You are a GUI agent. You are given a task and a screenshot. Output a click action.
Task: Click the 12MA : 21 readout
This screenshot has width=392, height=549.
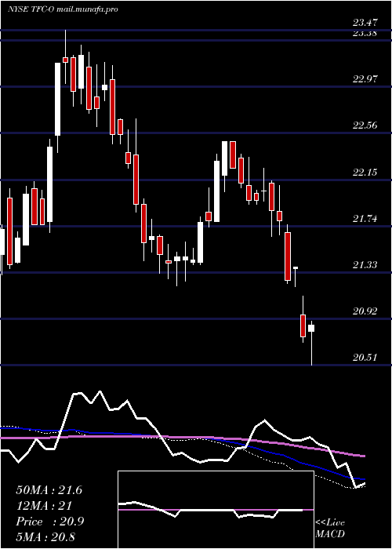[44, 506]
